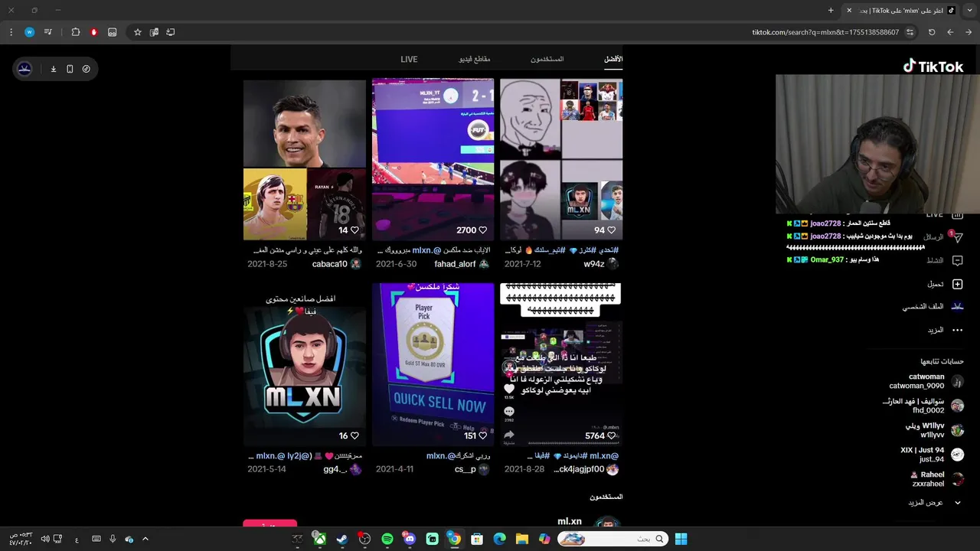Click the TikTok logo
980x551 pixels.
point(933,67)
